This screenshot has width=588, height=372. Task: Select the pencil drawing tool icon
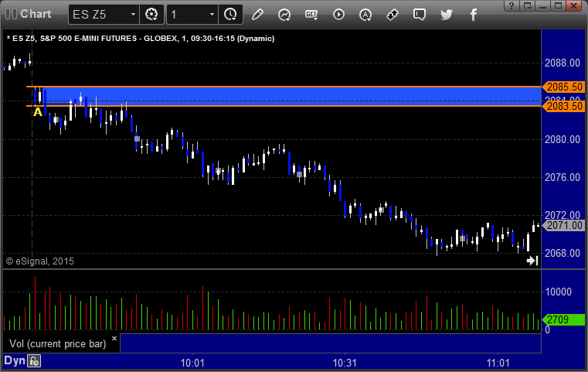tap(257, 15)
